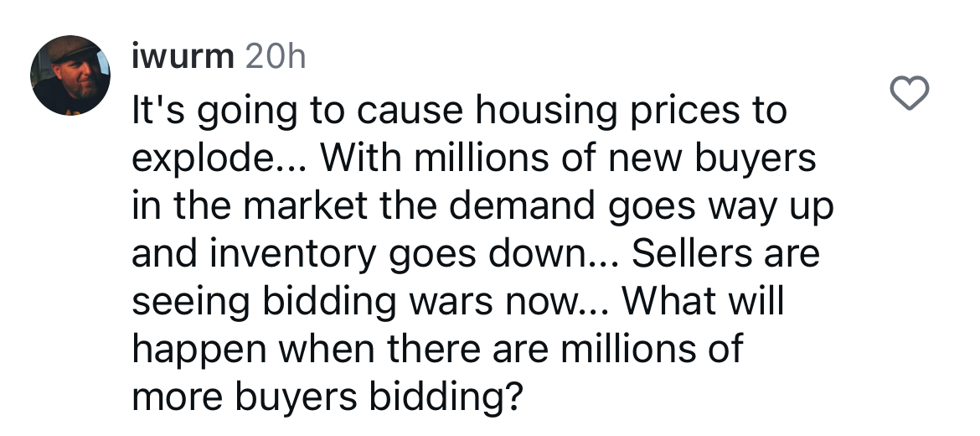Click the phrase "millions of new buyers"

tap(614, 160)
